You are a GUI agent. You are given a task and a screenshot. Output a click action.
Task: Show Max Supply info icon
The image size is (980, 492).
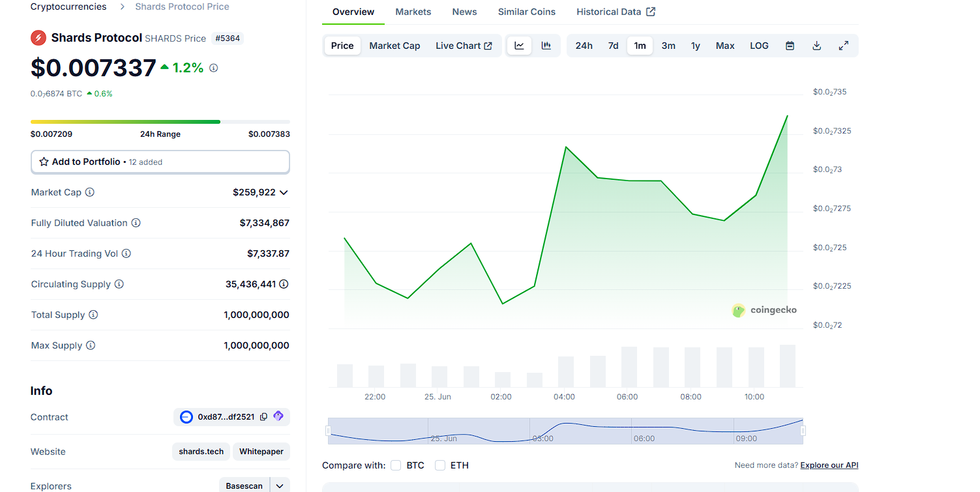pos(91,345)
